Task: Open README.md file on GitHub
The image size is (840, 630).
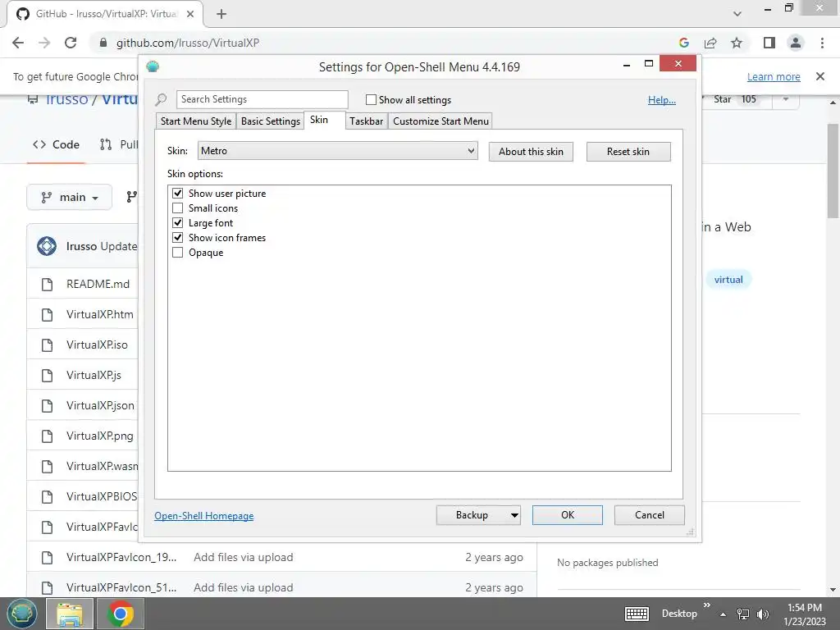Action: 98,284
